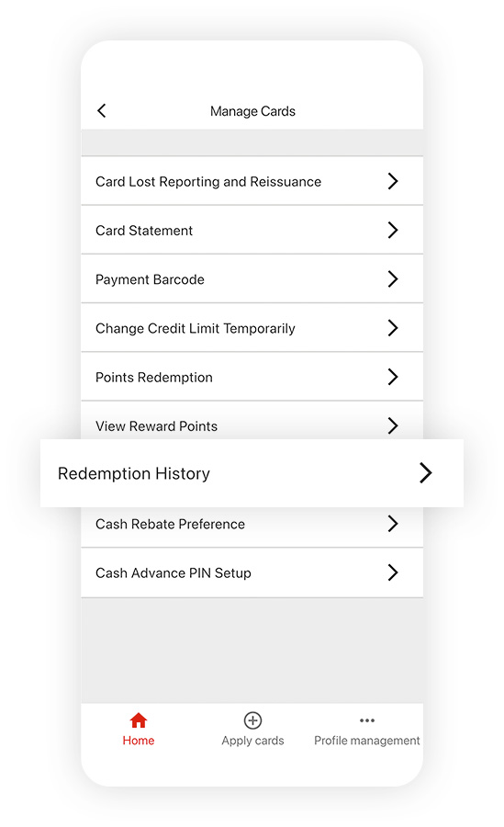Tap the Apply cards plus-circle icon

coord(252,720)
